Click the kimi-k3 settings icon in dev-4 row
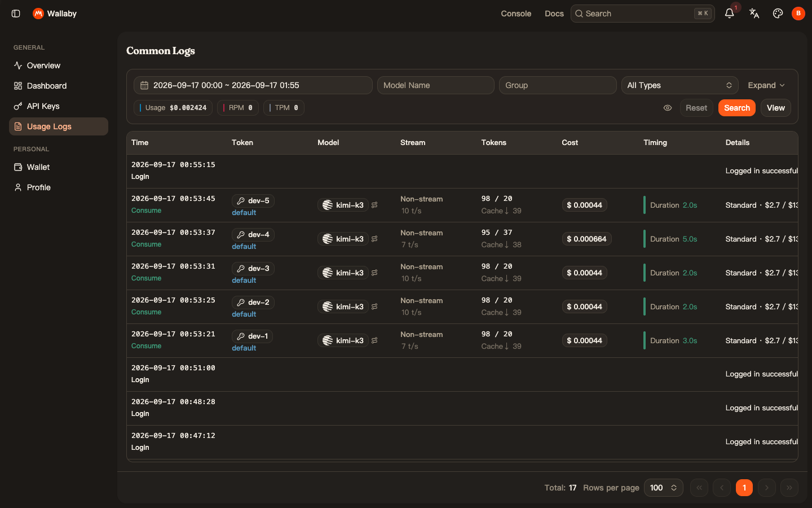The image size is (812, 508). click(x=374, y=239)
